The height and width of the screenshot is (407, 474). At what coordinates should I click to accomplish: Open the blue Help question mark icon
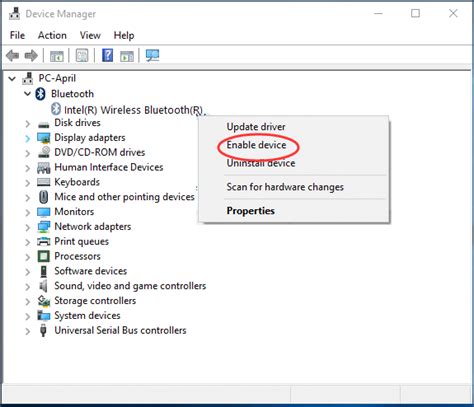(x=107, y=55)
